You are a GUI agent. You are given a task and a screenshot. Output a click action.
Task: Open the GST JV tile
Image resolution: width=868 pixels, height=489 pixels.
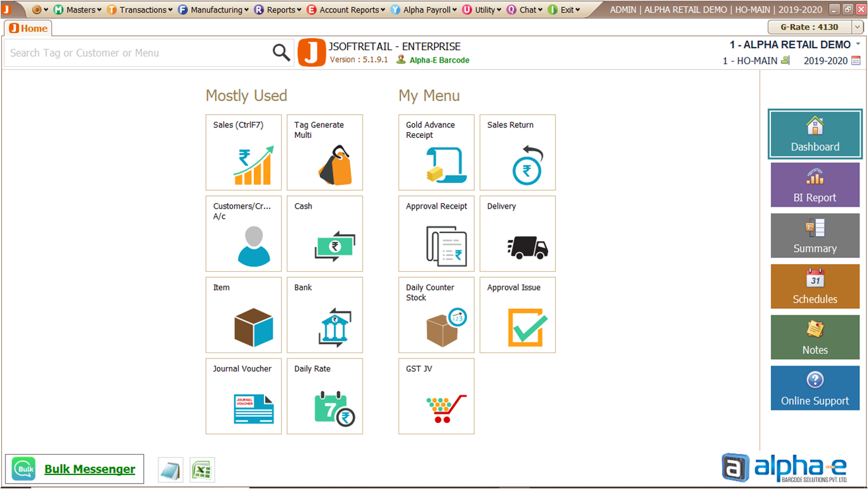436,396
